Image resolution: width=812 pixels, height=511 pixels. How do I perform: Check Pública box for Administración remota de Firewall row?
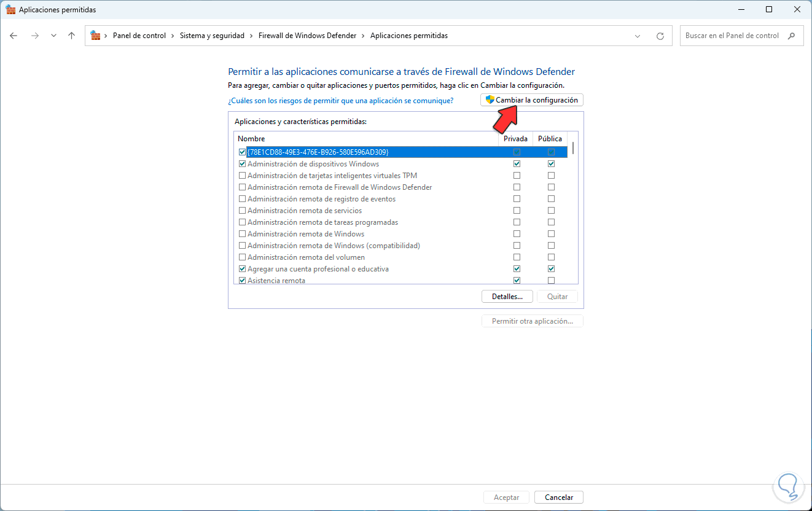[551, 187]
